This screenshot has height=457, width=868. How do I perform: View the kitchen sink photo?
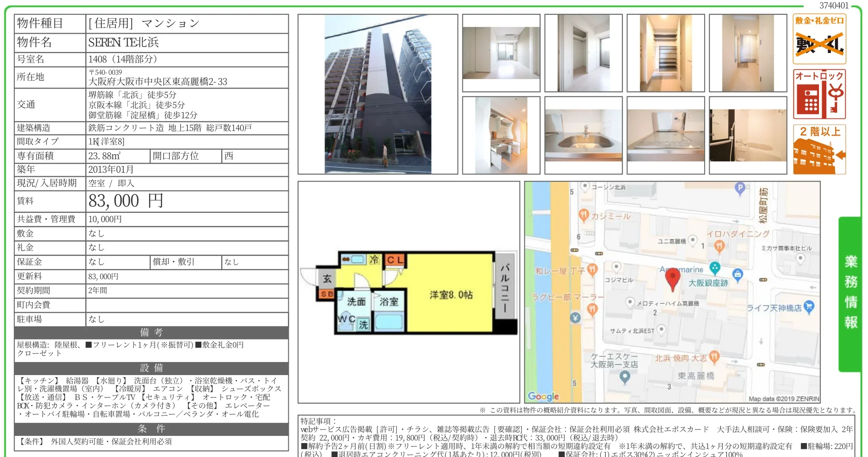[x=583, y=135]
